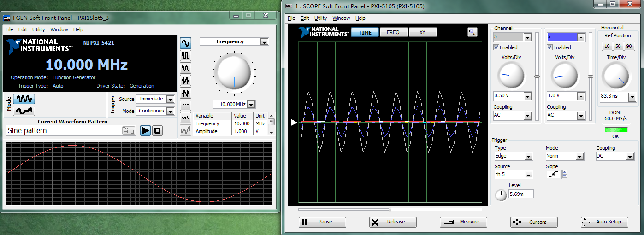Viewport: 644px width, 235px height.
Task: Click the horizontal slider below scope graph
Action: (x=390, y=209)
